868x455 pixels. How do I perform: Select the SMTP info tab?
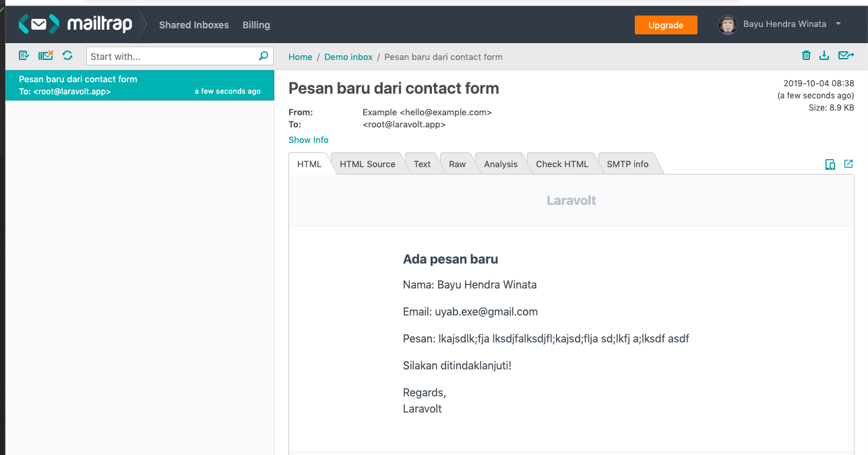627,164
